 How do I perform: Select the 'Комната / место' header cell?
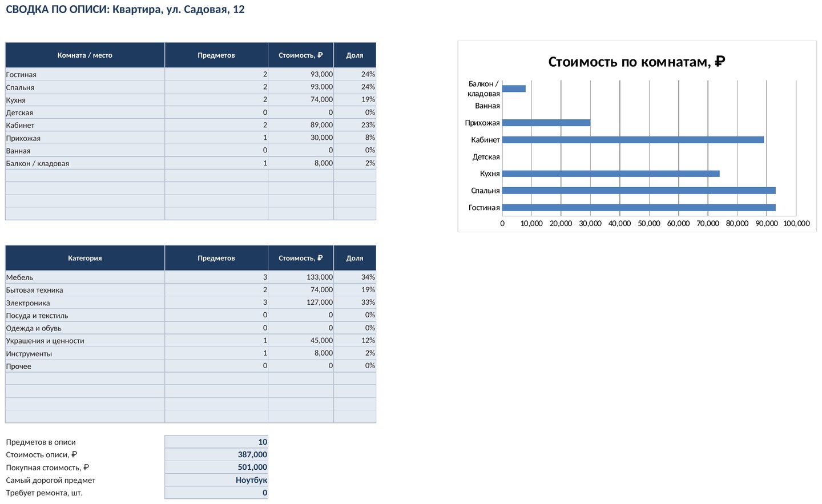85,55
